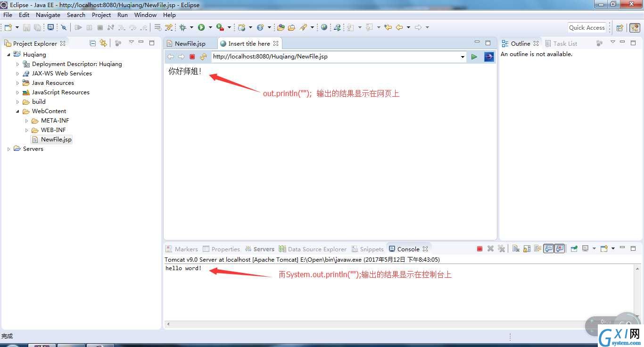This screenshot has height=347, width=644.
Task: Expand the JavaScript Resources node
Action: coord(18,92)
